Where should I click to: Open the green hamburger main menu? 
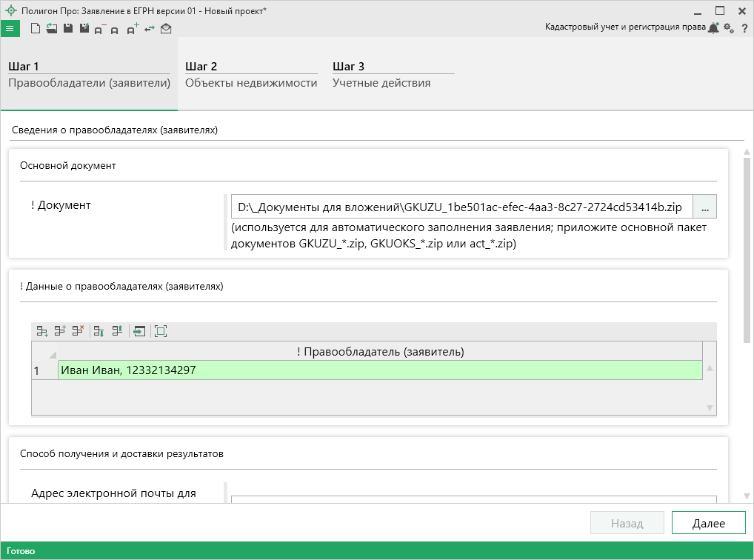coord(10,29)
